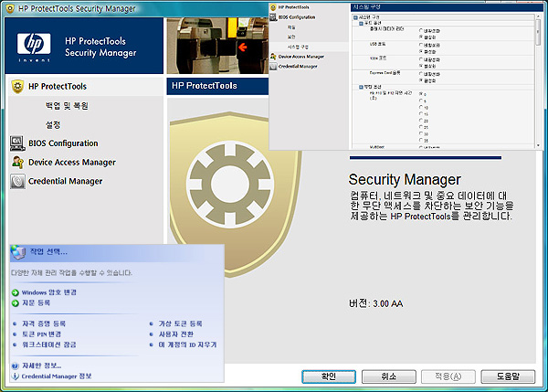Click 가상 토큰 등록 link
Image resolution: width=548 pixels, height=392 pixels.
[180, 323]
